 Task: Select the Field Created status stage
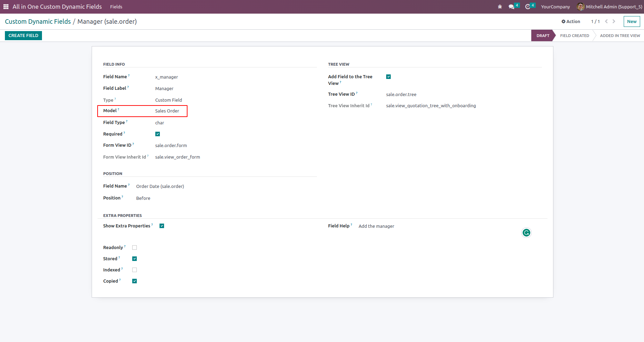coord(574,36)
